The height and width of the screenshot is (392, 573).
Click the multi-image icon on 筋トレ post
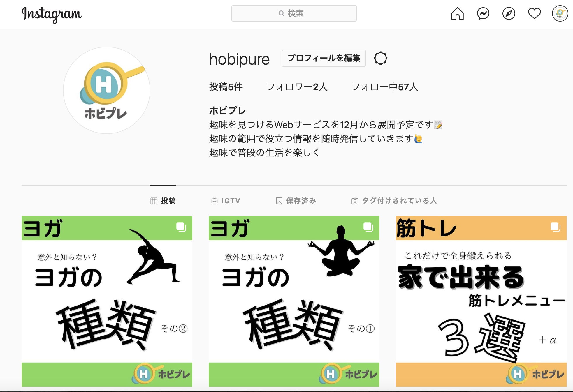click(x=555, y=227)
